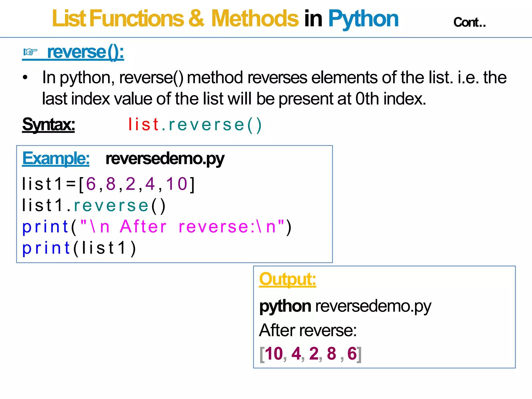Click text line 'last index value of the list'

pos(234,99)
